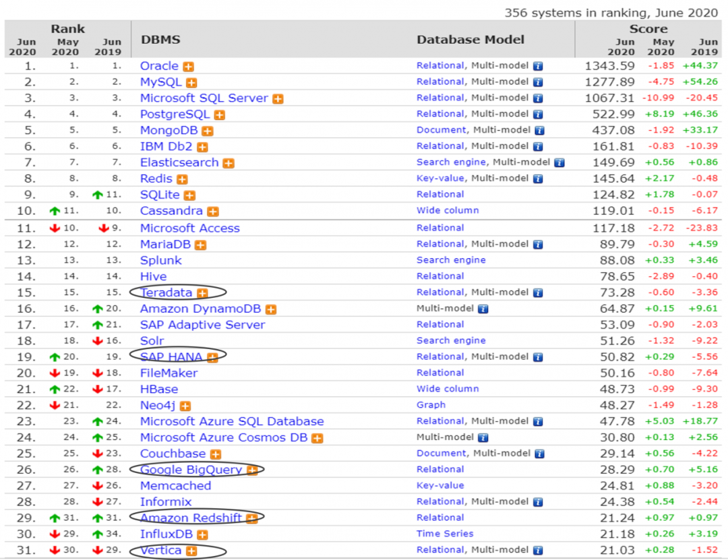Click the plus icon next to Couchbase
728x560 pixels.
click(x=216, y=455)
